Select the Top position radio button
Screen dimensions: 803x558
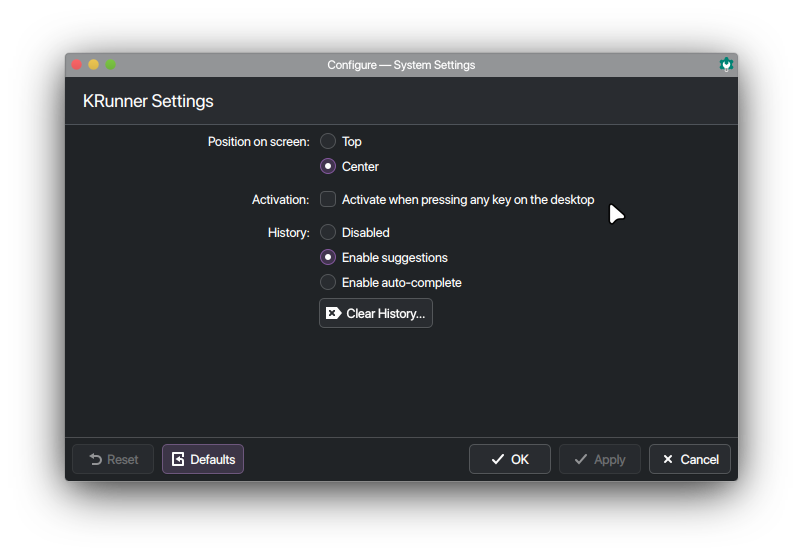[x=328, y=142]
